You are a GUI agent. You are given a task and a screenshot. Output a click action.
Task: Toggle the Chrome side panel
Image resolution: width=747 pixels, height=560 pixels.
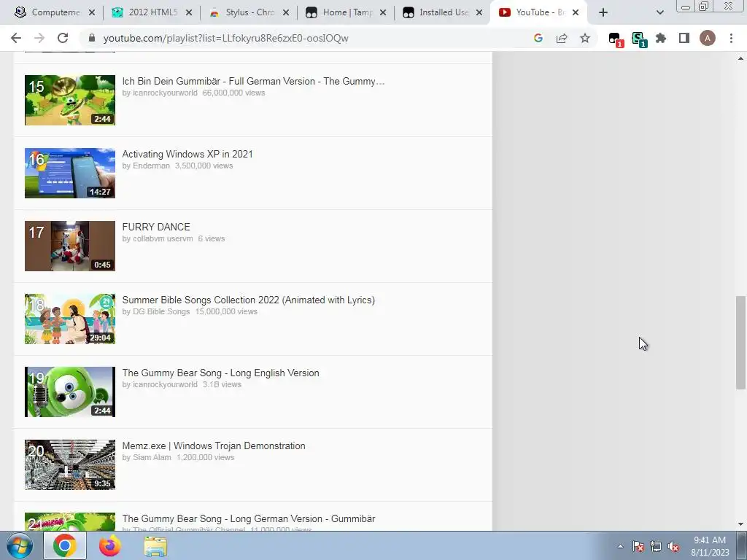click(684, 38)
